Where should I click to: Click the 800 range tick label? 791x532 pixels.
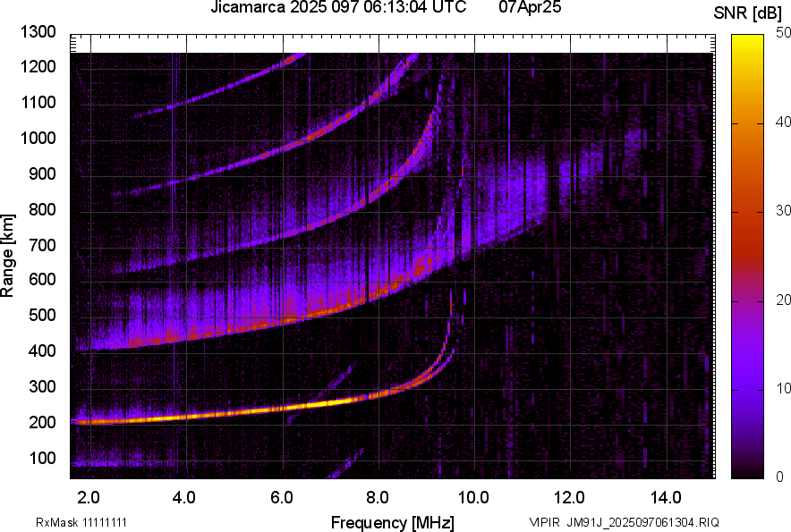point(42,209)
